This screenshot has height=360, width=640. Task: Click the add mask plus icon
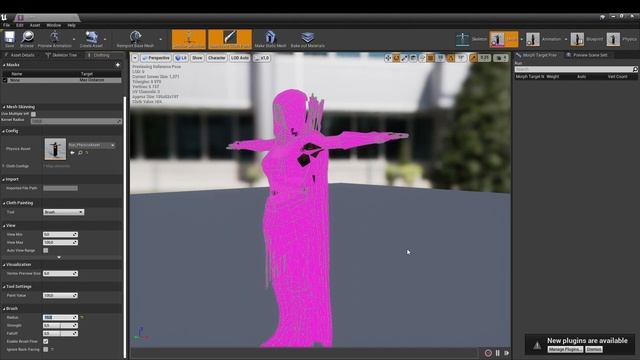(118, 65)
